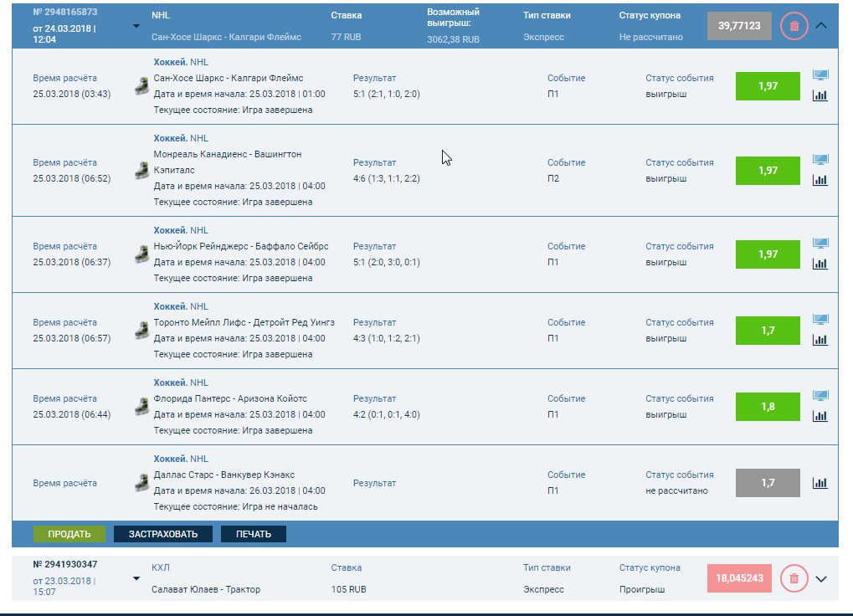Expand the KHL Salavat Yulaev coupon chevron
This screenshot has width=853, height=616.
point(821,578)
